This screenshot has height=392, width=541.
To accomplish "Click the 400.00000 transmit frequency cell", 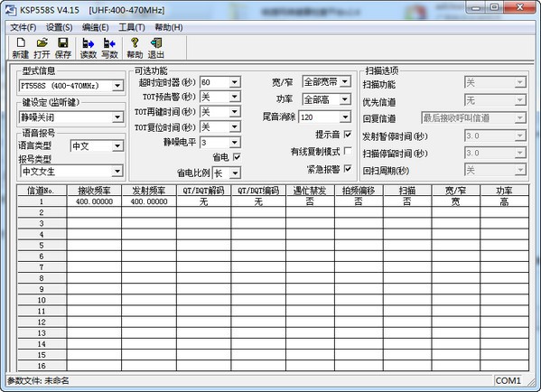I will pyautogui.click(x=149, y=201).
